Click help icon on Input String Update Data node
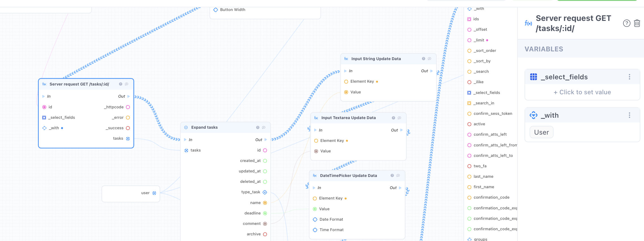644x241 pixels. (x=423, y=59)
